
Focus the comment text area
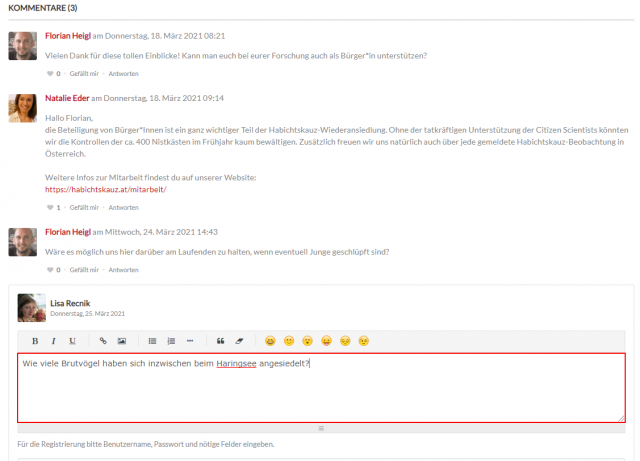(x=321, y=388)
